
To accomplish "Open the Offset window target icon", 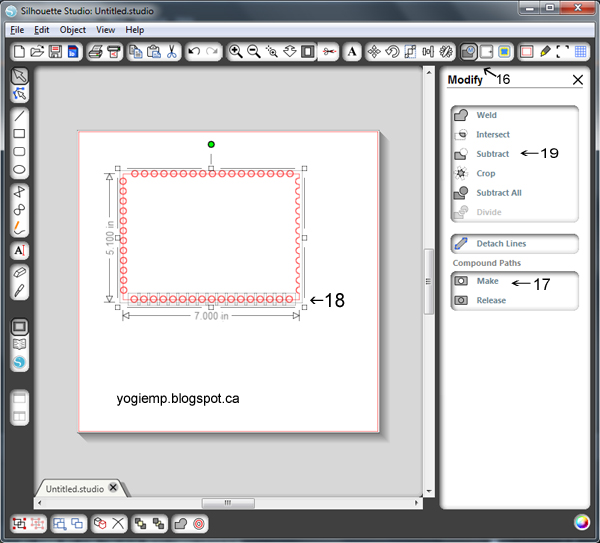I will (x=199, y=523).
